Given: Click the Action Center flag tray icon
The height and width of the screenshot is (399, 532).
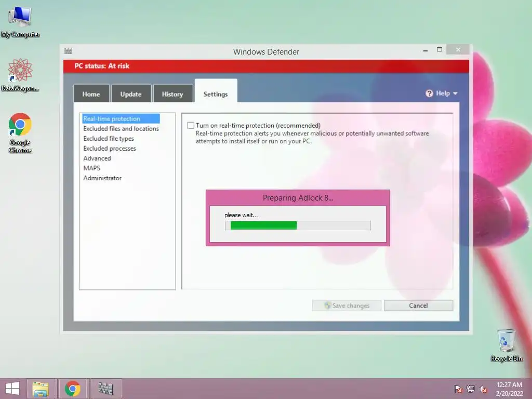Looking at the screenshot, I should pos(458,389).
